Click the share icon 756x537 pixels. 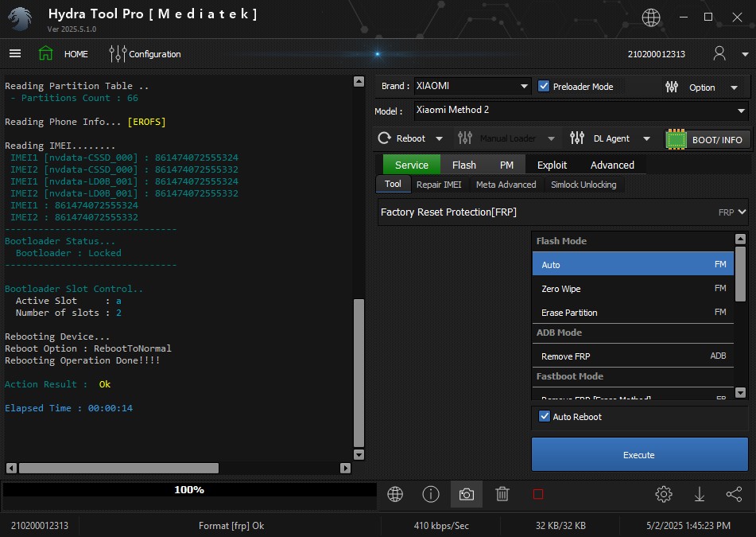pyautogui.click(x=734, y=494)
